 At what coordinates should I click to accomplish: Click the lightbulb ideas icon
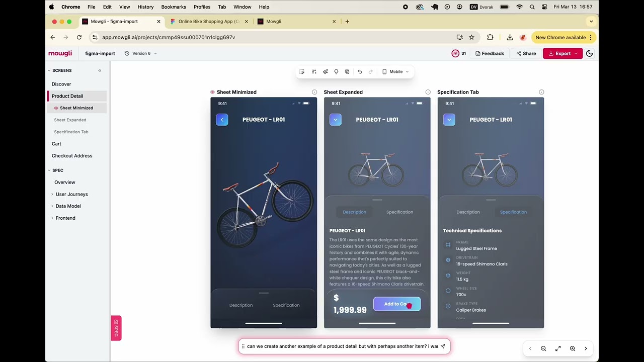336,72
